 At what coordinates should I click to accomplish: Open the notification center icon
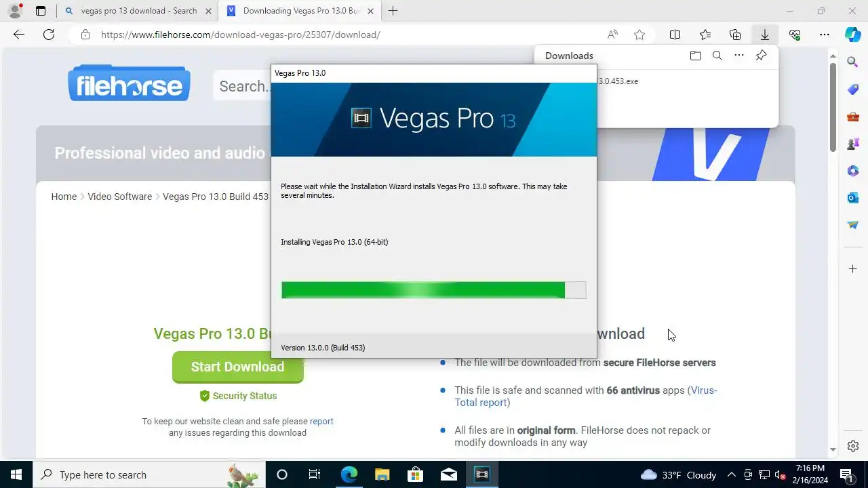point(846,474)
